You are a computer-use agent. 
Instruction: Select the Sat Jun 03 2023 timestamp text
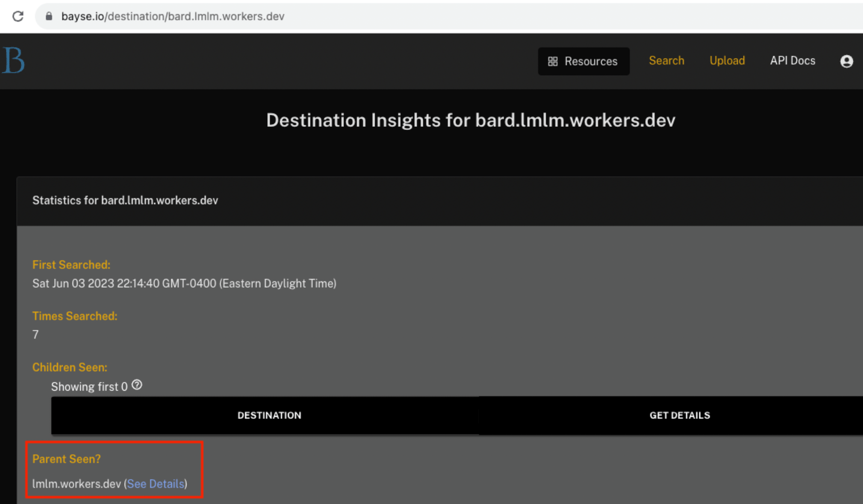[184, 283]
